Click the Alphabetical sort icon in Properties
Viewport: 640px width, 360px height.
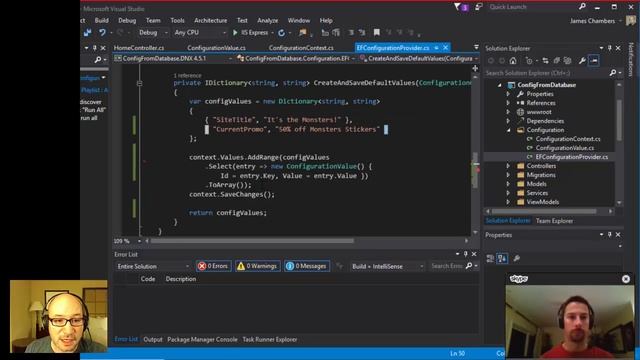point(502,258)
